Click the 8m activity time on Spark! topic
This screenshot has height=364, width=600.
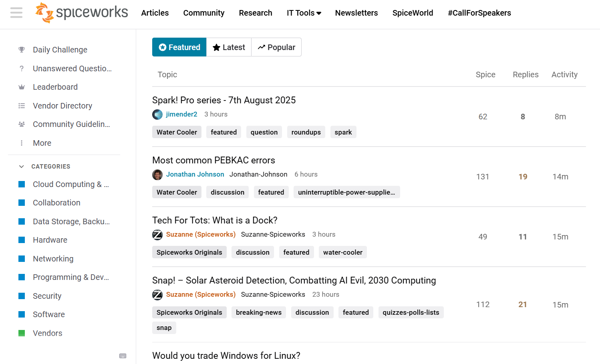(x=560, y=117)
